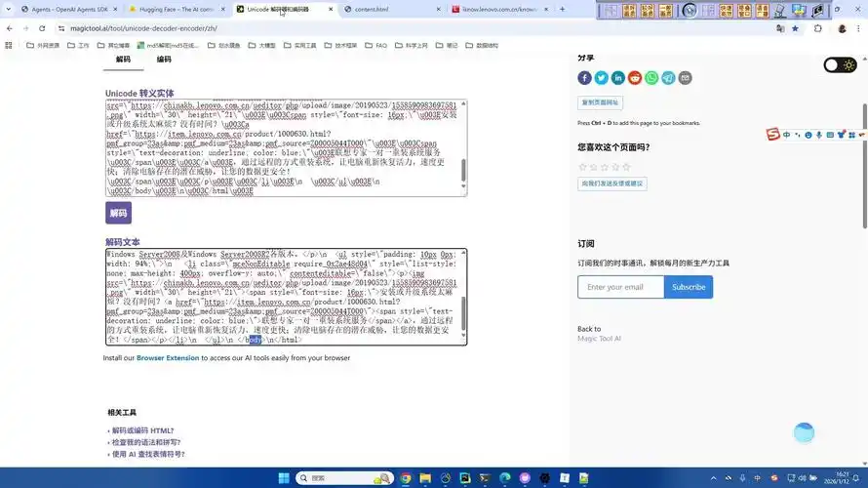Share the page by email icon
Viewport: 868px width, 488px height.
[x=686, y=78]
